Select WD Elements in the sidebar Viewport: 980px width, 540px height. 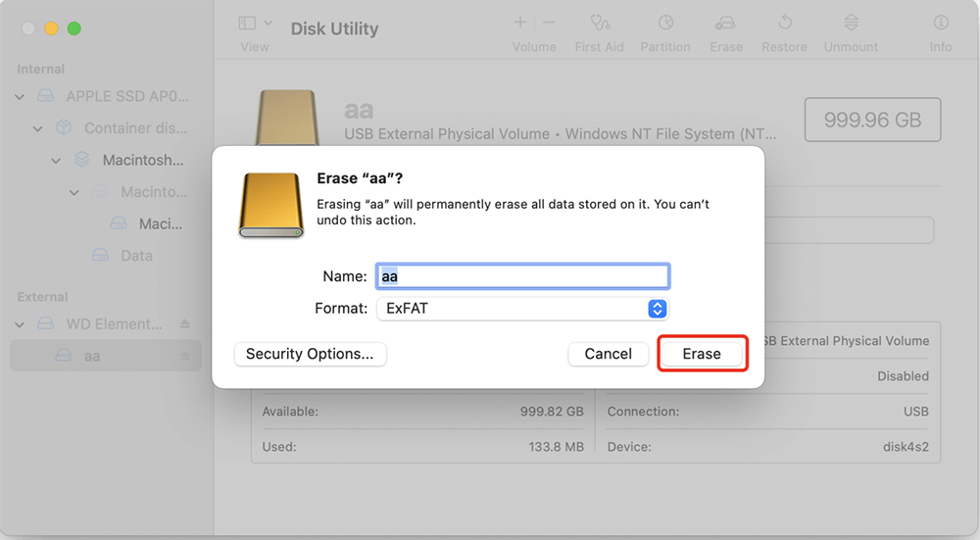tap(114, 324)
